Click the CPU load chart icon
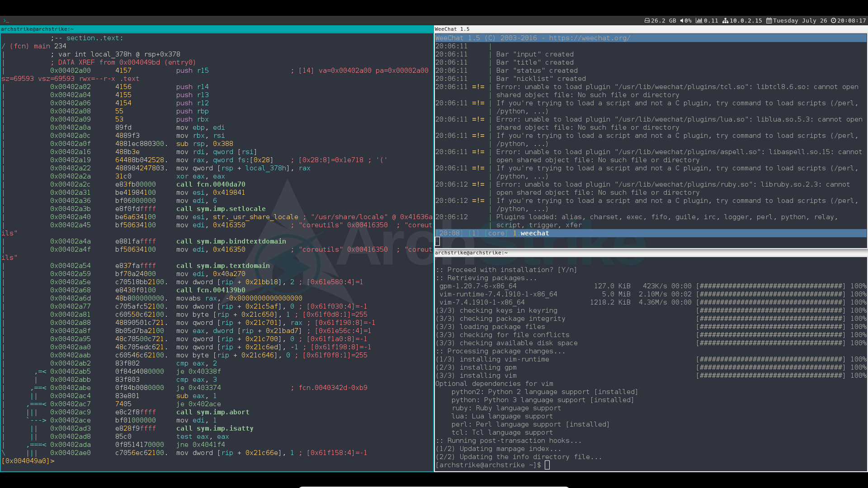This screenshot has height=488, width=868. pos(699,21)
